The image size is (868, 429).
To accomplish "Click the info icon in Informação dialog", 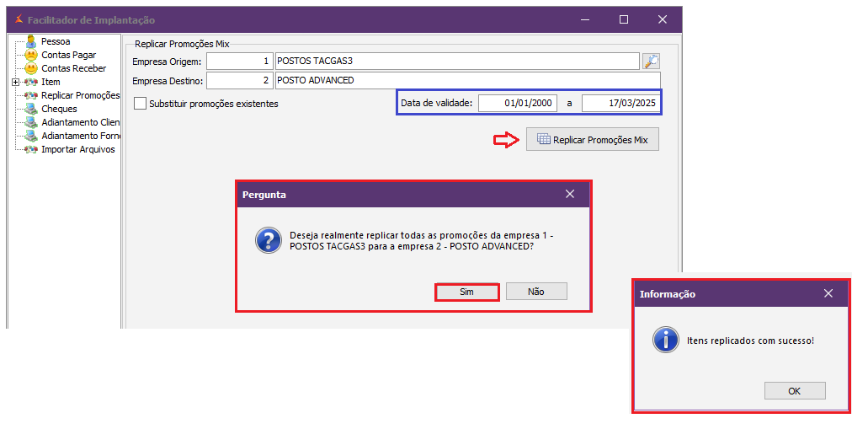I will pyautogui.click(x=666, y=339).
